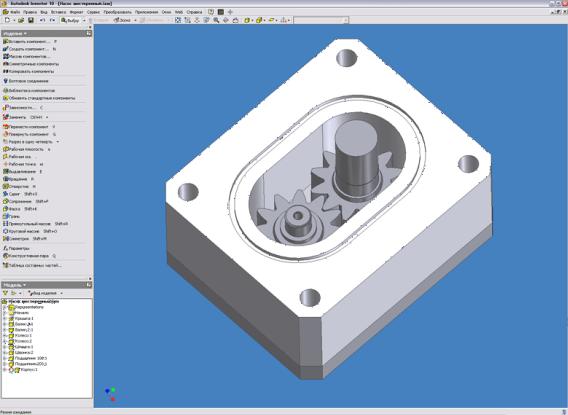568x415 pixels.
Task: Open the Вид menu
Action: pos(44,12)
